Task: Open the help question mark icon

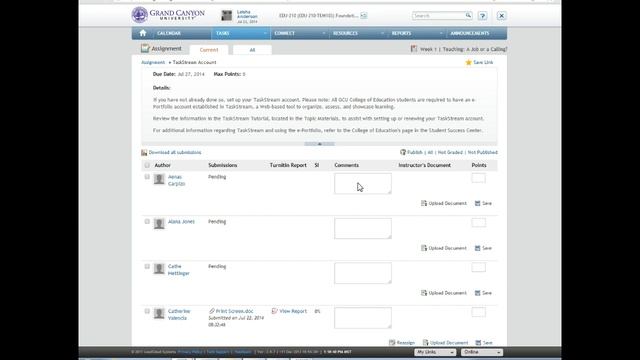Action: tap(482, 16)
